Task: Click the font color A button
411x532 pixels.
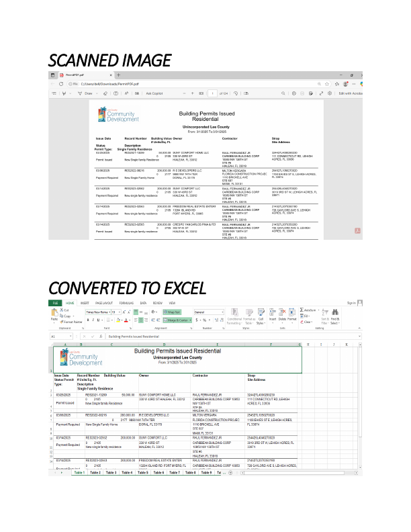Action: point(126,320)
